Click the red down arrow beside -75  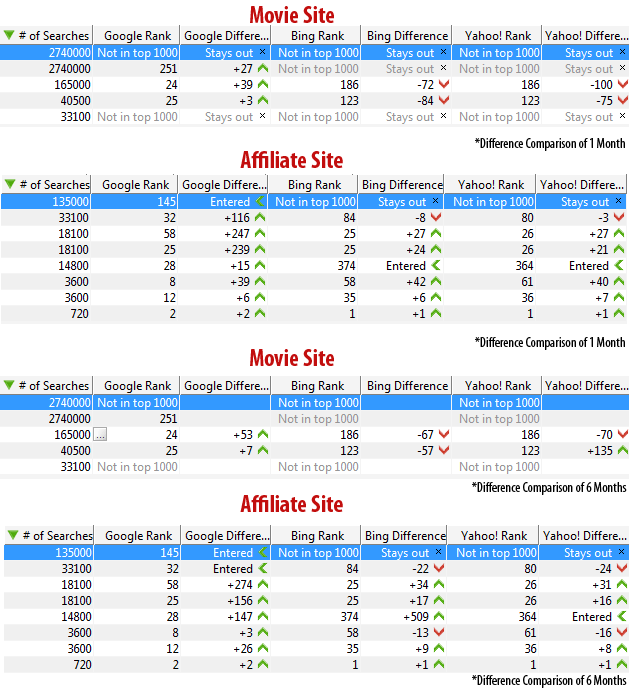[x=623, y=100]
